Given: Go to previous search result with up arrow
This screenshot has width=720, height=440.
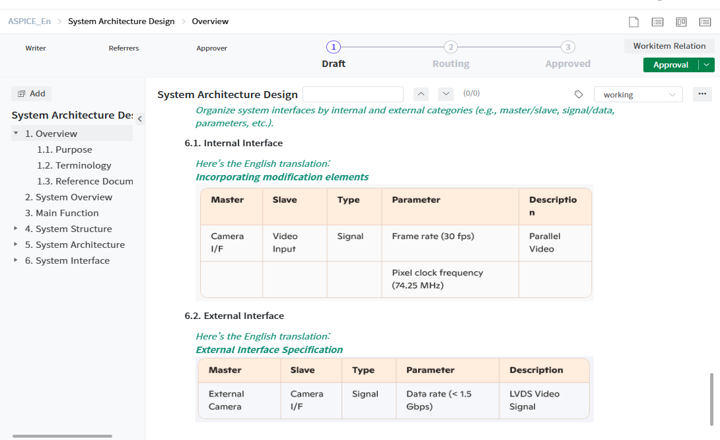Looking at the screenshot, I should pyautogui.click(x=421, y=94).
